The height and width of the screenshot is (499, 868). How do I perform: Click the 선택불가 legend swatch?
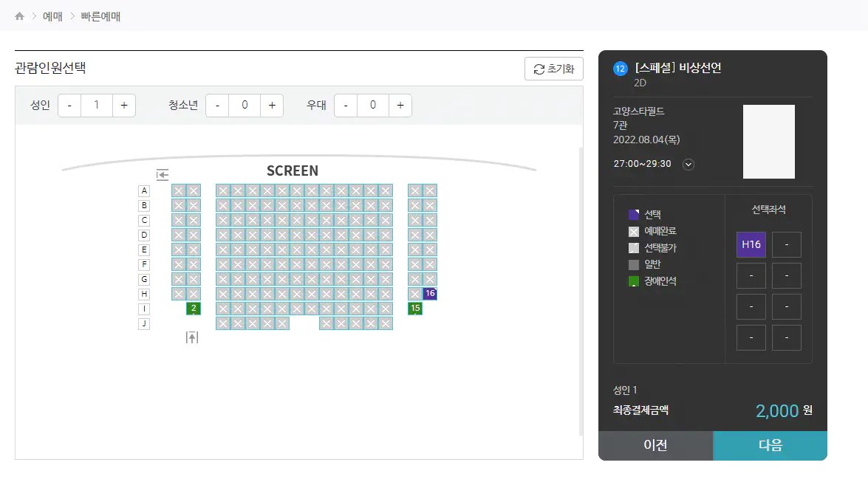(634, 248)
